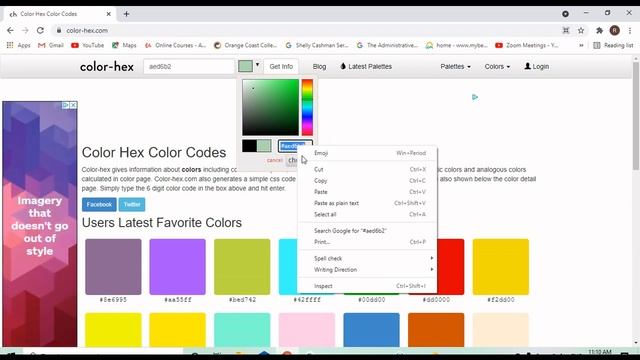
Task: Expand the Palettes dropdown menu
Action: pyautogui.click(x=455, y=67)
